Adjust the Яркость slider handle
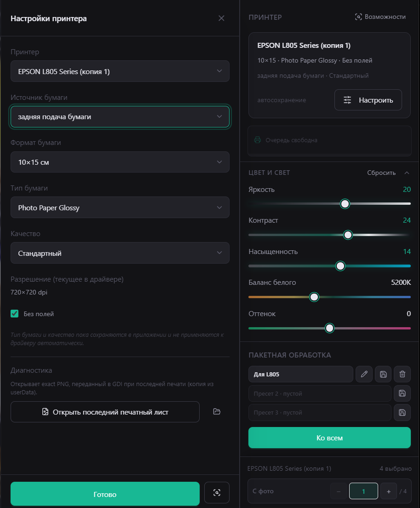Viewport: 420px width, 508px height. pyautogui.click(x=345, y=204)
